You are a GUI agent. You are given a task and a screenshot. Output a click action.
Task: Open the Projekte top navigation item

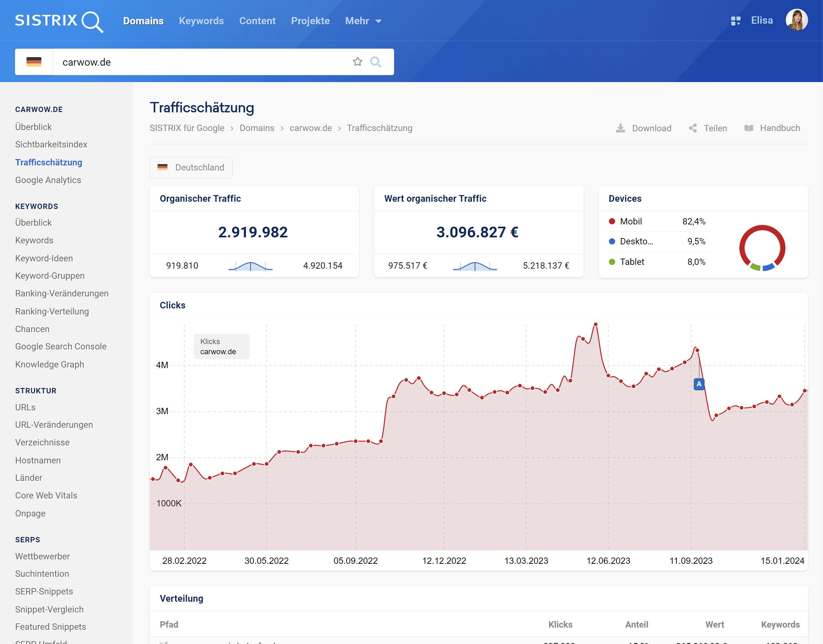point(310,21)
